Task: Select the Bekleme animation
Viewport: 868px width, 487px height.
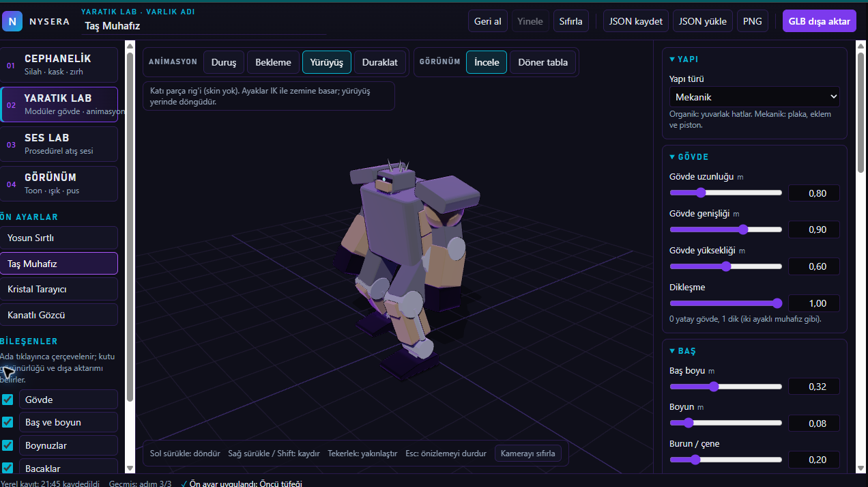Action: click(273, 62)
